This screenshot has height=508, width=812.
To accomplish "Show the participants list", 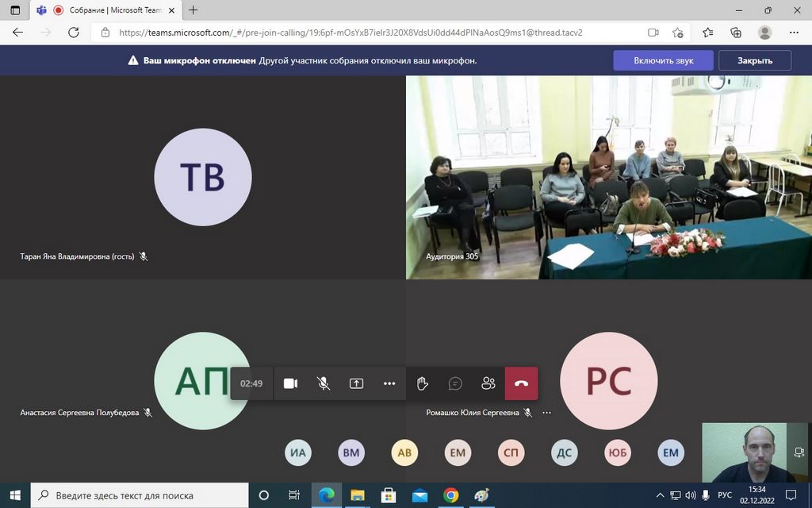I will 488,383.
